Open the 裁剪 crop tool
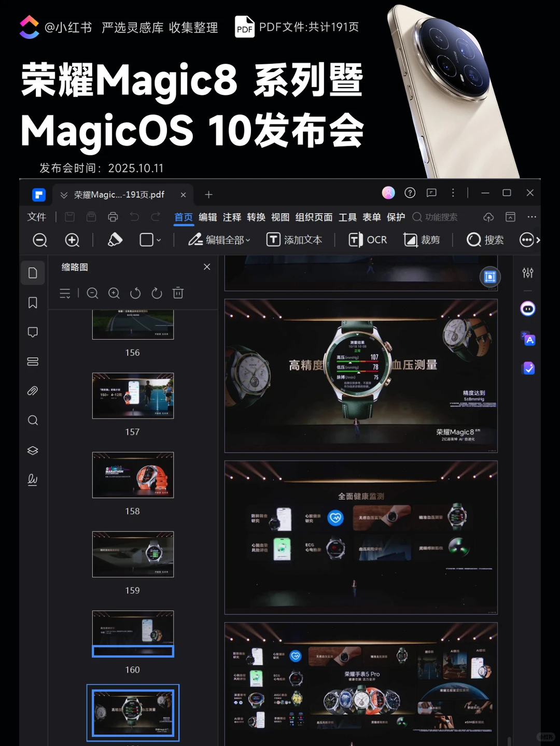 [x=423, y=240]
